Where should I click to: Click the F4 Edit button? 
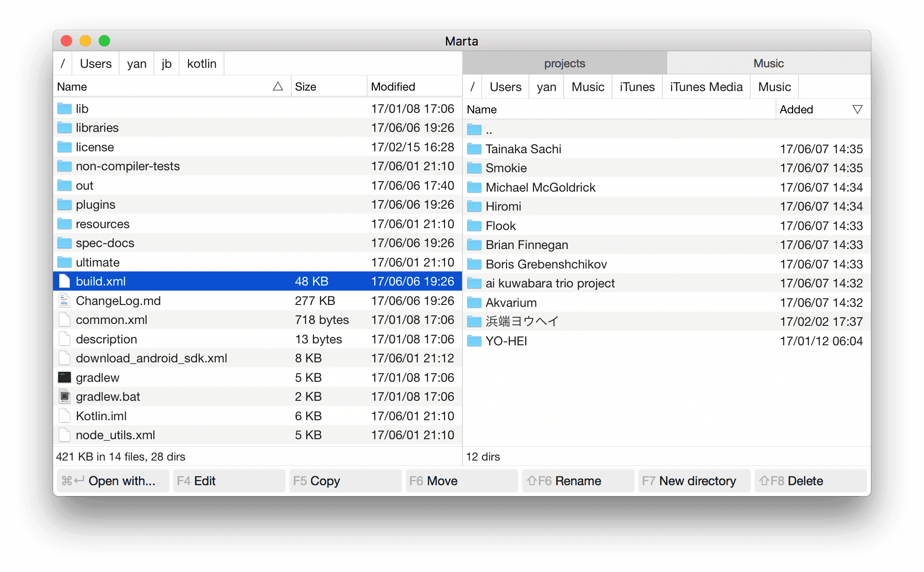pyautogui.click(x=229, y=481)
